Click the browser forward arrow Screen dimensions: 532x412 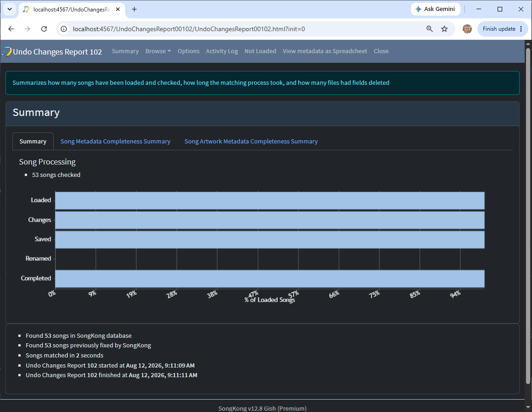point(28,29)
